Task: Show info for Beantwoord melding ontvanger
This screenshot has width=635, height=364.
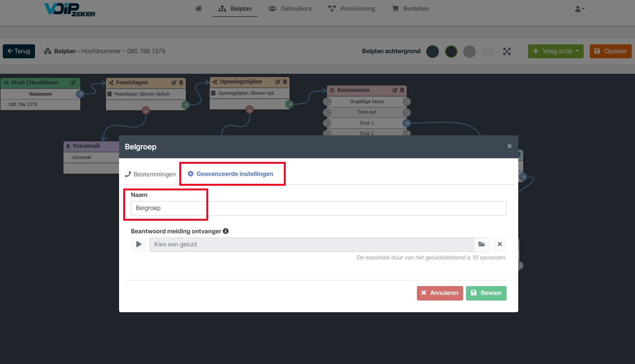Action: [x=226, y=231]
